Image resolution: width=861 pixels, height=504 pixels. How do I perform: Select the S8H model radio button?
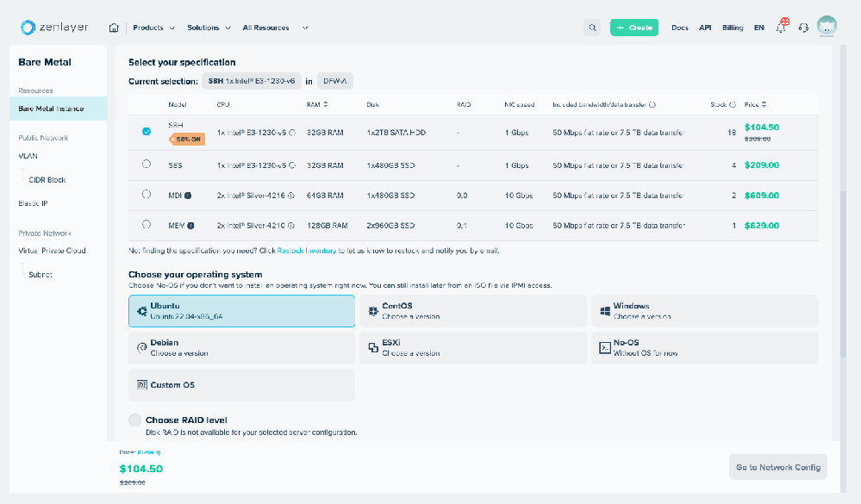146,131
